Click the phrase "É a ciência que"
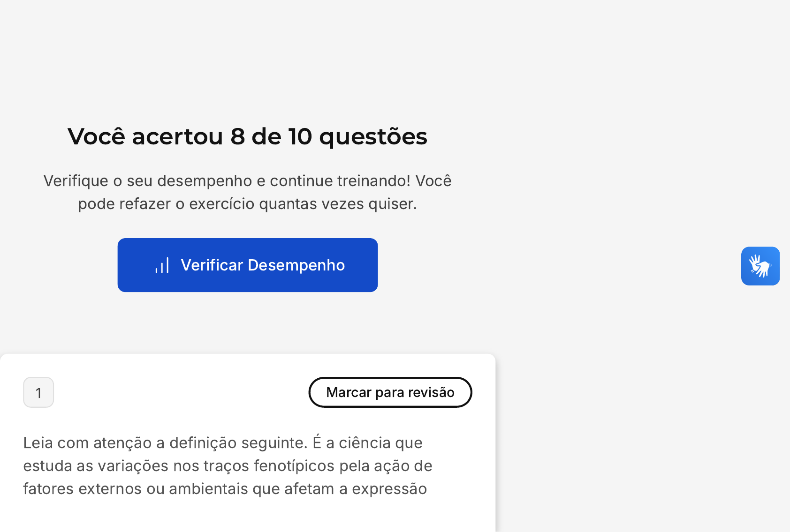The width and height of the screenshot is (790, 532). click(x=367, y=443)
